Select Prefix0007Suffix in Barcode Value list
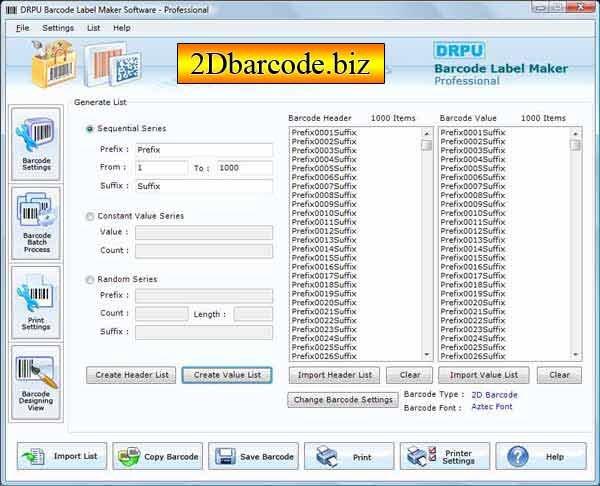Image resolution: width=600 pixels, height=486 pixels. point(473,186)
